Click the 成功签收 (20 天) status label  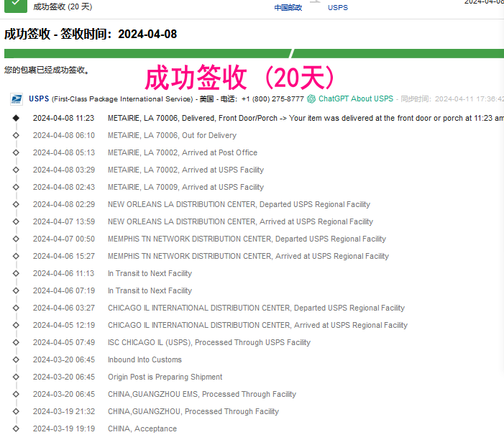click(63, 6)
